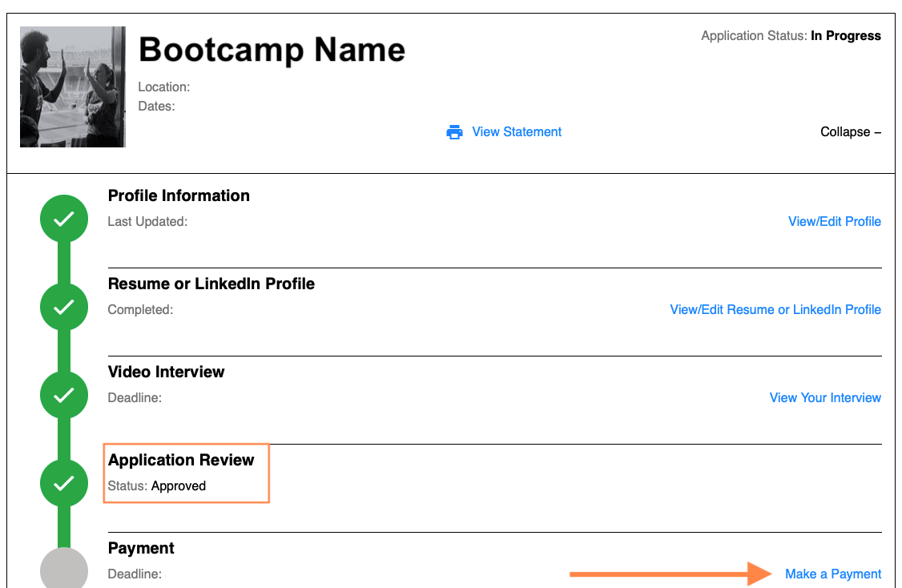Click the Profile Information green checkmark circle
The width and height of the screenshot is (902, 588).
click(x=63, y=219)
